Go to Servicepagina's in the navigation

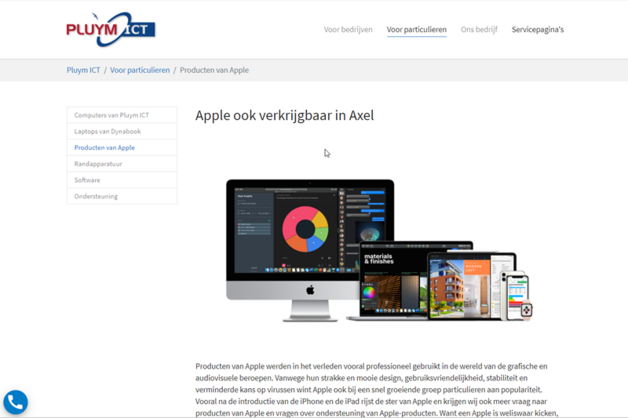tap(537, 30)
